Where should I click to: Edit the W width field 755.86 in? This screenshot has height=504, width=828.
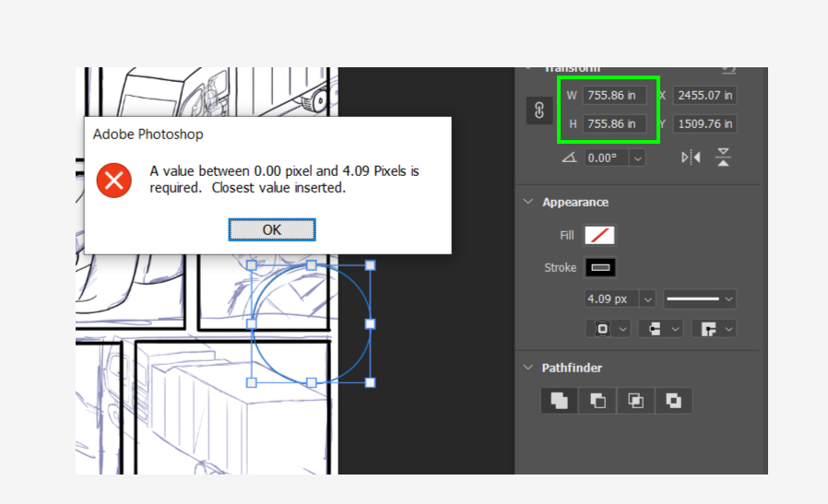pyautogui.click(x=614, y=96)
